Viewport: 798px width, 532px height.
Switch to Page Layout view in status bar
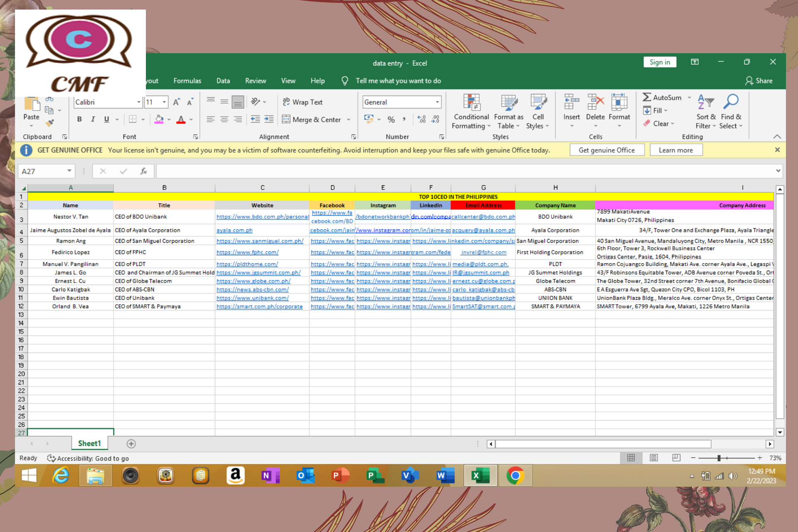(653, 458)
